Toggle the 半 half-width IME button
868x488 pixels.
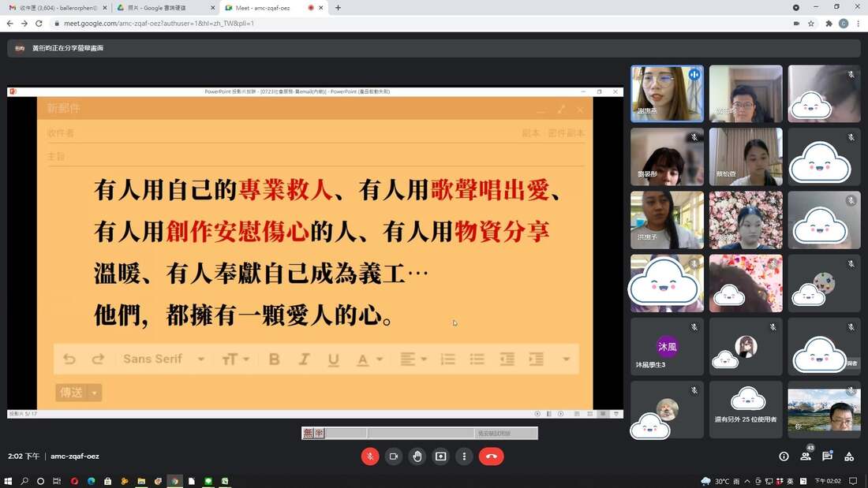[x=320, y=433]
